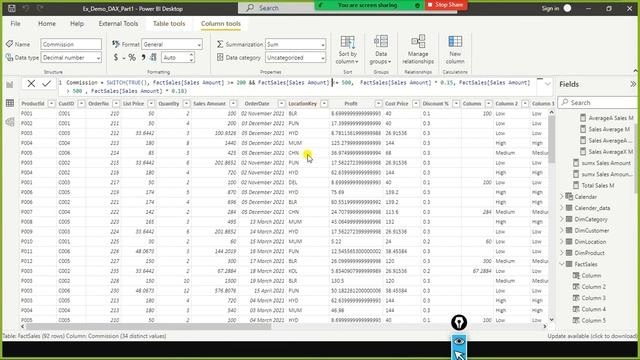
Task: Redo the last action
Action: (40, 8)
